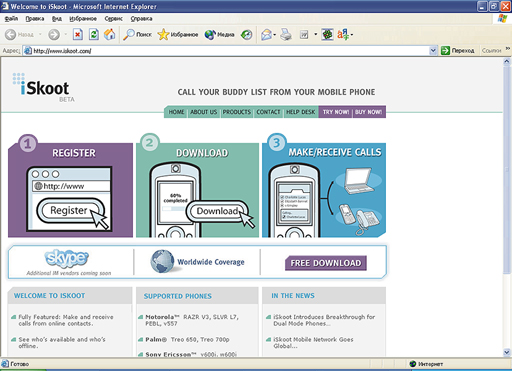Open the Сервис menu
The height and width of the screenshot is (371, 512).
114,19
